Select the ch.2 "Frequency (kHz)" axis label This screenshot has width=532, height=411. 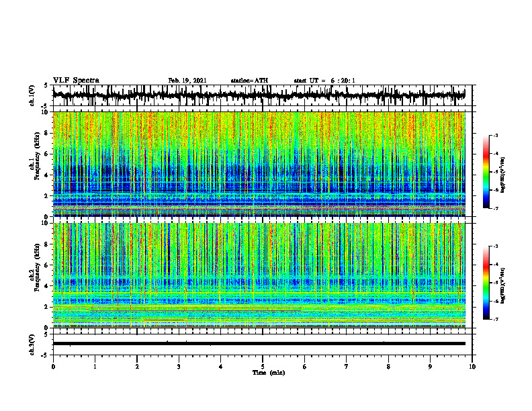(x=37, y=267)
